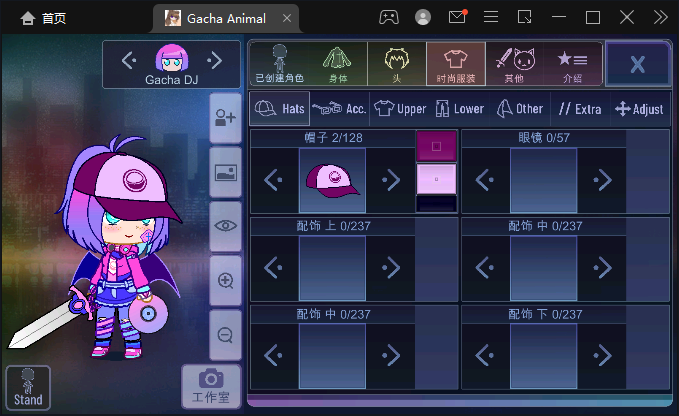Go to previous character before Gacha DJ
The width and height of the screenshot is (679, 416).
point(129,60)
